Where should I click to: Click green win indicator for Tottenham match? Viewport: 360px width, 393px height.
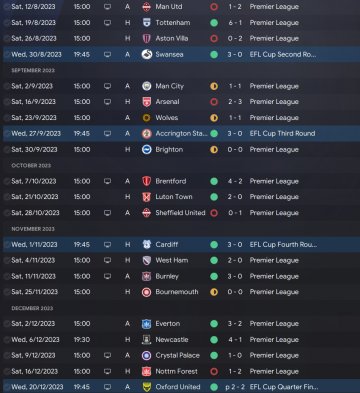(214, 23)
